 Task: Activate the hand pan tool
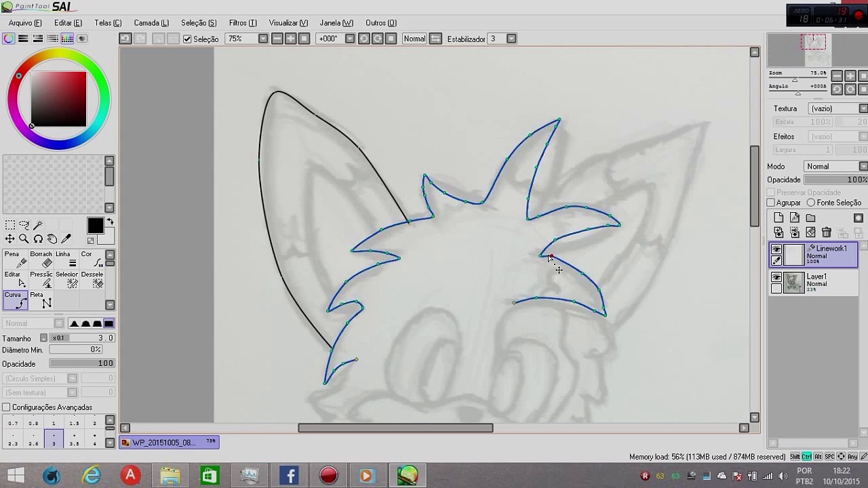coord(52,239)
